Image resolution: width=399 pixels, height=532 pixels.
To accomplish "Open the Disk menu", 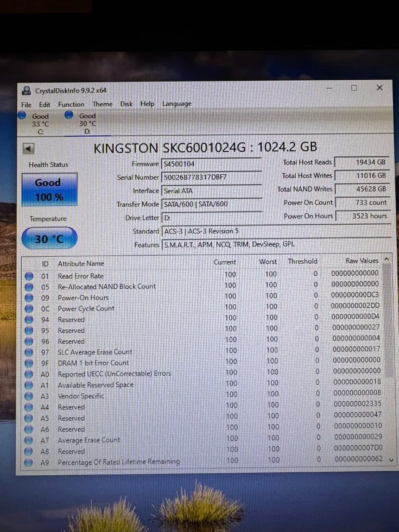I will [x=126, y=104].
